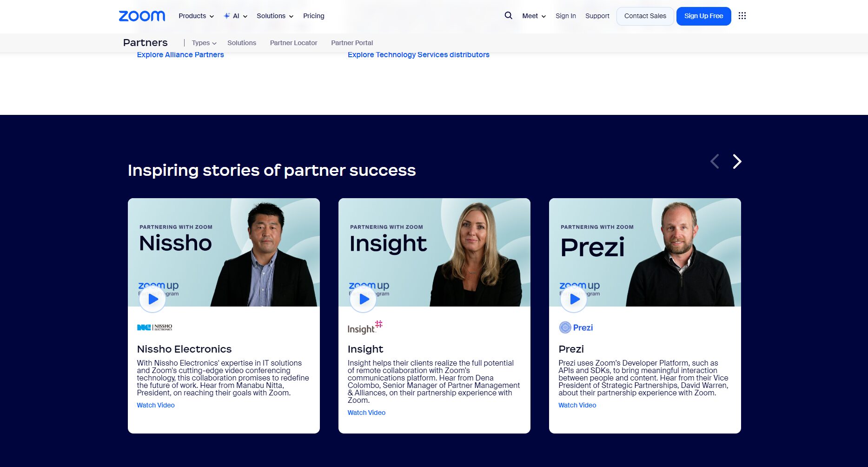
Task: Select the Partner Portal tab
Action: pos(352,43)
